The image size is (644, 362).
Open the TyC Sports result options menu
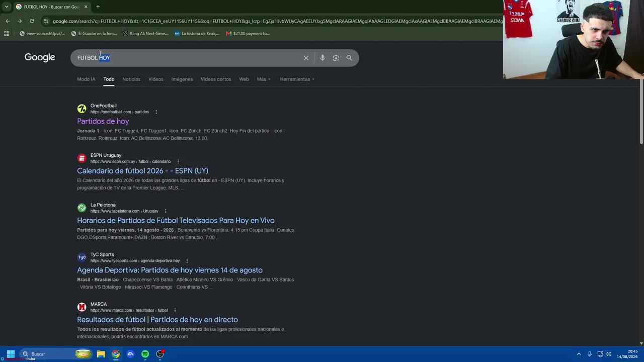187,261
